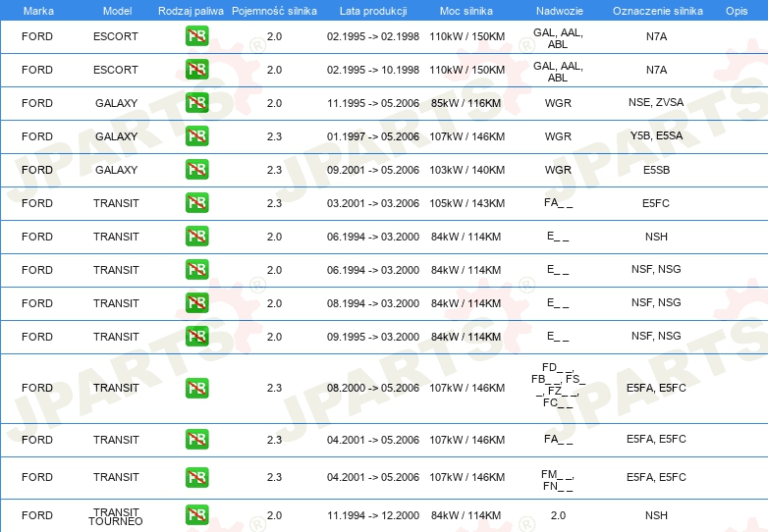Select body code FM__, FN__ cell
768x532 pixels.
tap(558, 480)
